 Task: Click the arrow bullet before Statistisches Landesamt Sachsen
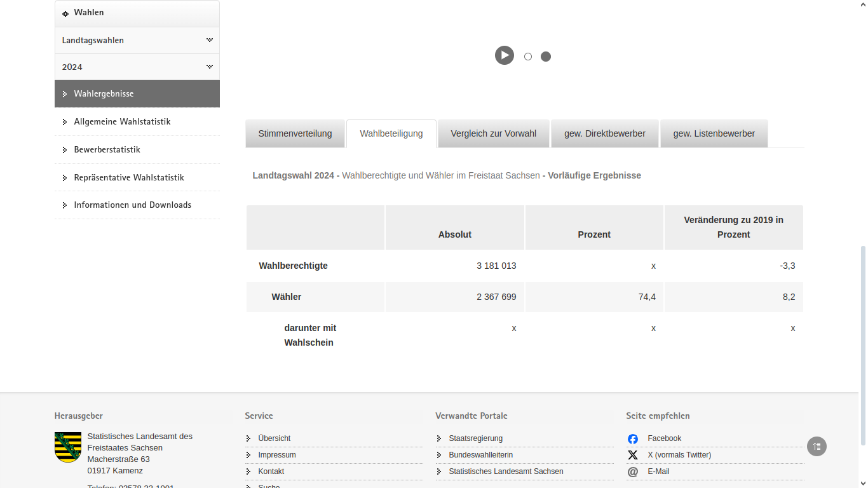click(439, 471)
